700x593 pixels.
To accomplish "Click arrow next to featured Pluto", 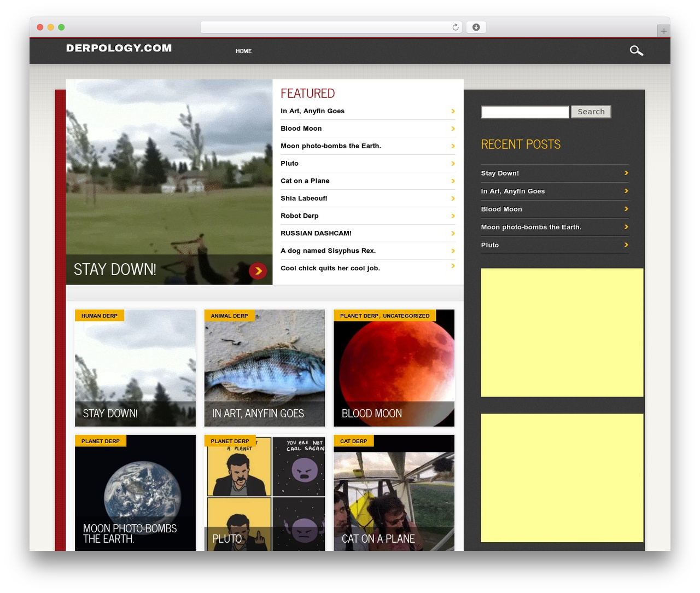I will pyautogui.click(x=453, y=164).
